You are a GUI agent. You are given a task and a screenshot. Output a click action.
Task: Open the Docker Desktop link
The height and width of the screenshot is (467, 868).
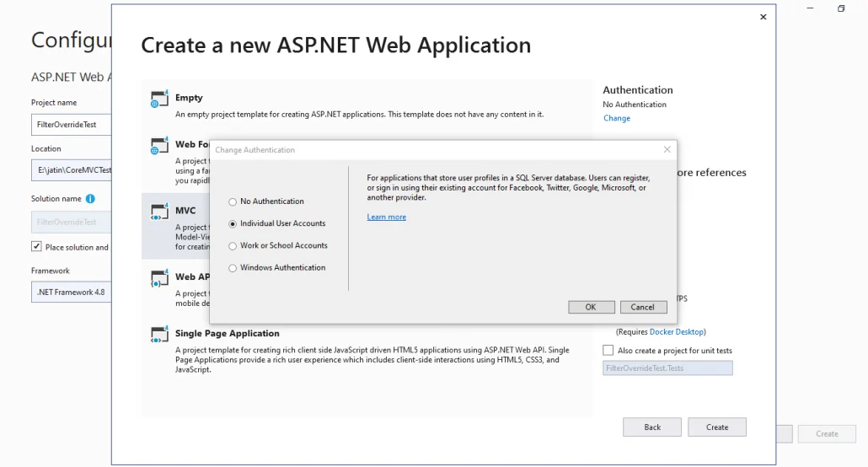(677, 332)
